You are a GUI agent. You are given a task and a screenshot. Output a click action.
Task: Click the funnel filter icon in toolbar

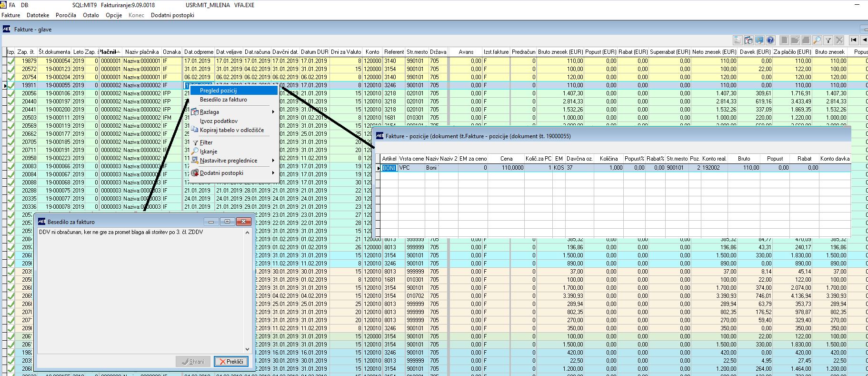pyautogui.click(x=828, y=41)
